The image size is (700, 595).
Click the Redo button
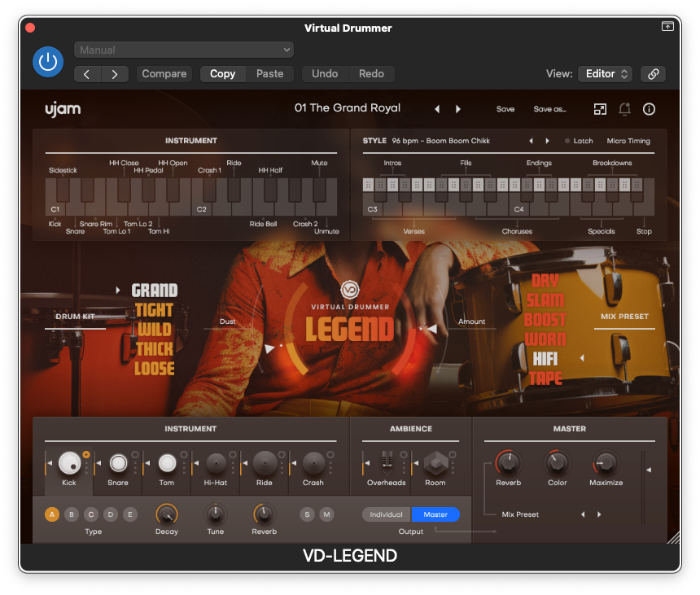click(371, 74)
